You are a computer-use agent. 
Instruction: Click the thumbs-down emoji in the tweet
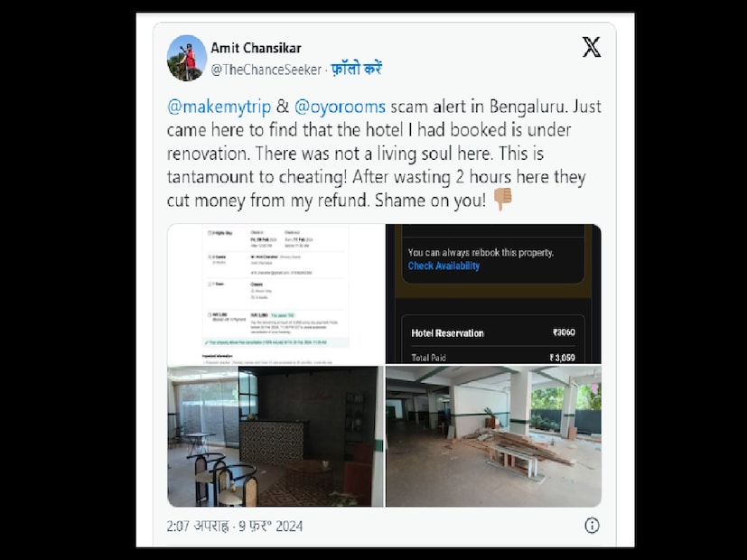click(x=502, y=199)
